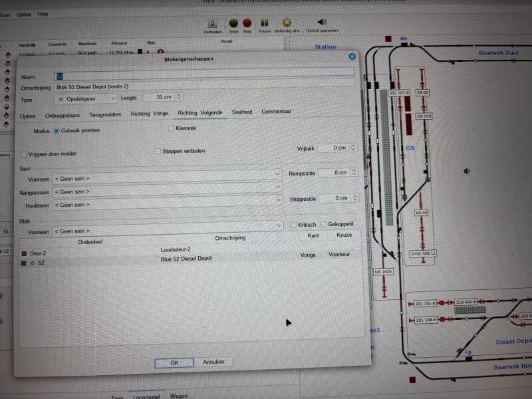Click the Baanvak Zuid label on layout
This screenshot has width=532, height=399.
pyautogui.click(x=498, y=53)
